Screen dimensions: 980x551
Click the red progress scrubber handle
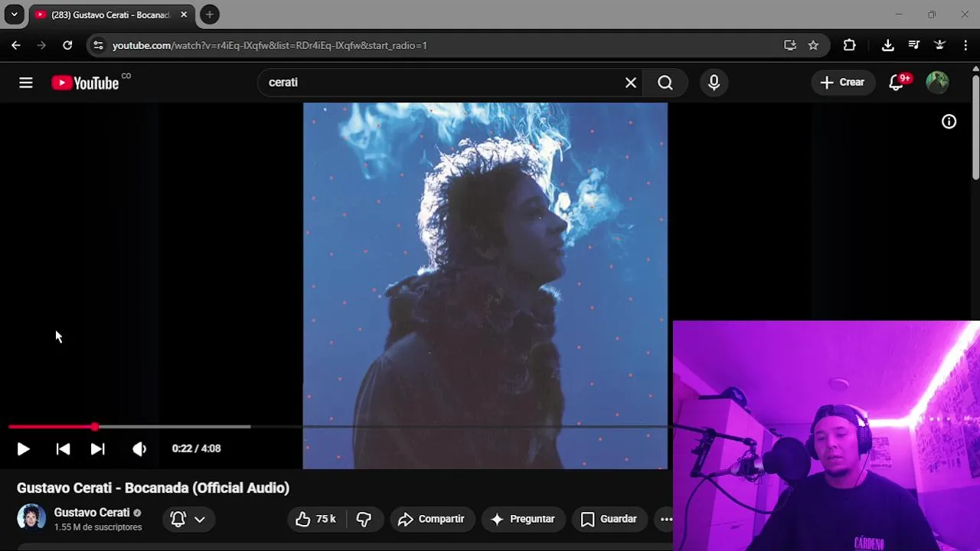point(94,426)
